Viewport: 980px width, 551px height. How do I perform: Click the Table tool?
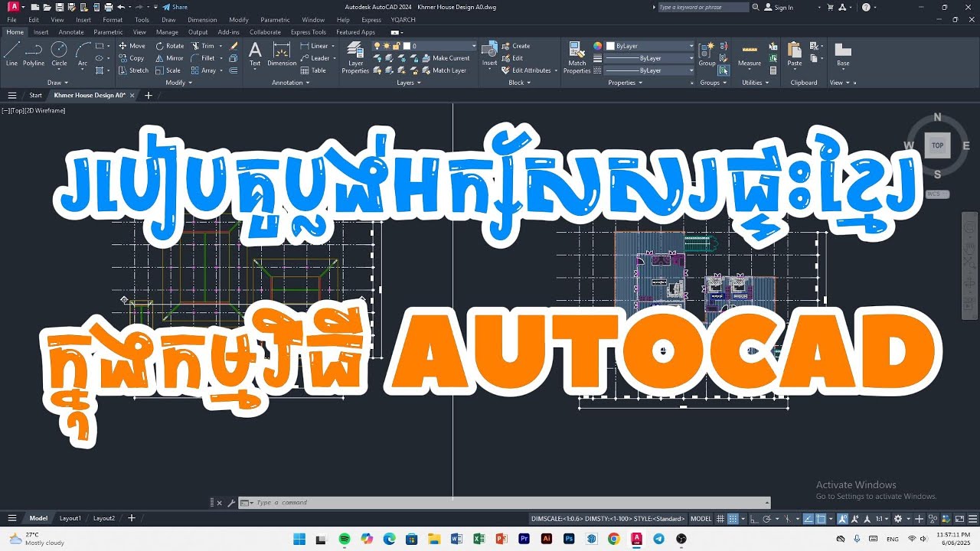pyautogui.click(x=313, y=70)
